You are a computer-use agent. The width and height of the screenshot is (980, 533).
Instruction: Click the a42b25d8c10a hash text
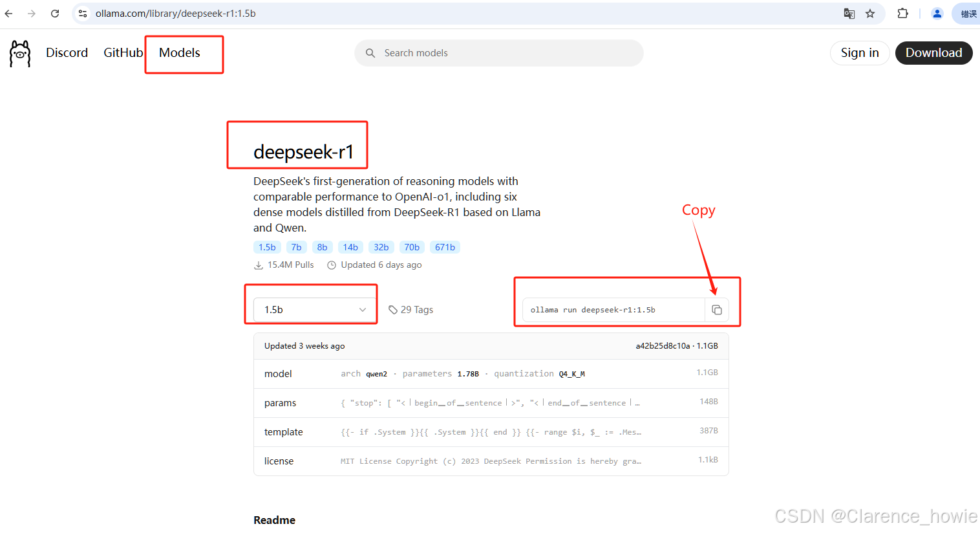663,346
